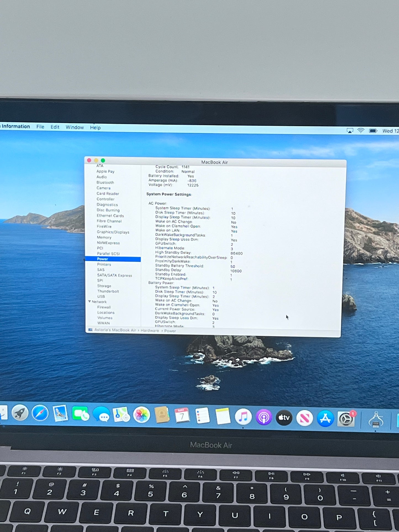Select Camera in the sidebar
Viewport: 399px width, 532px height.
104,188
